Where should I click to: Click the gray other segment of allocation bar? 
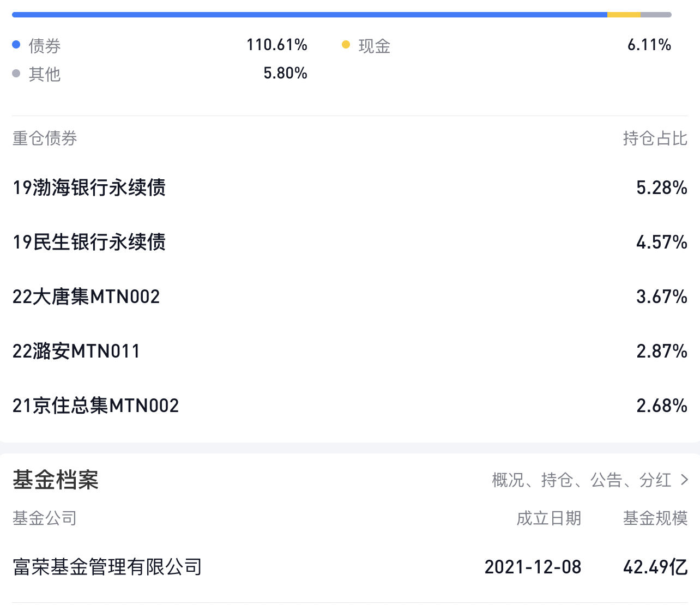pyautogui.click(x=656, y=15)
